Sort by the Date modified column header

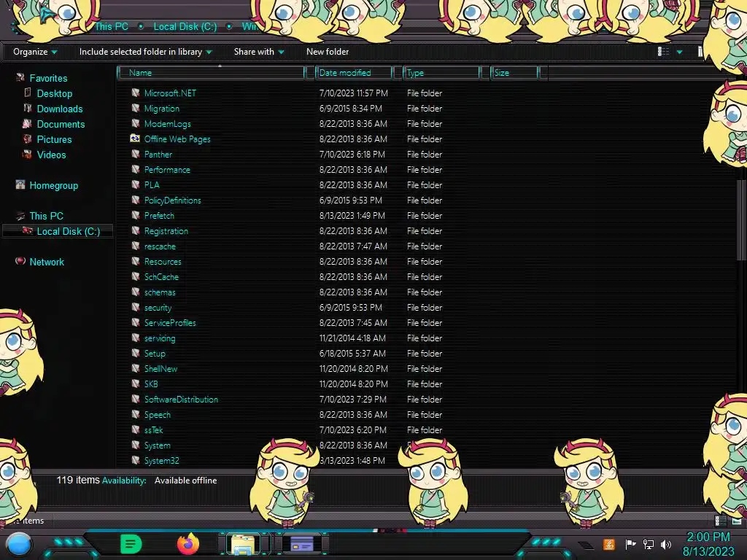coord(355,73)
